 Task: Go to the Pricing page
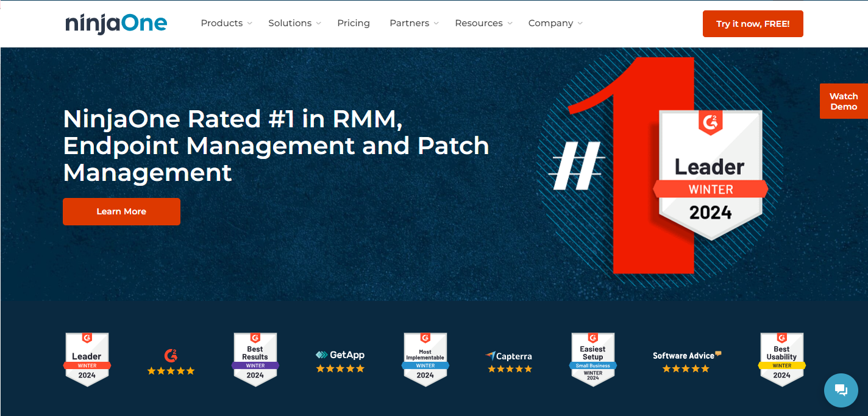coord(354,23)
